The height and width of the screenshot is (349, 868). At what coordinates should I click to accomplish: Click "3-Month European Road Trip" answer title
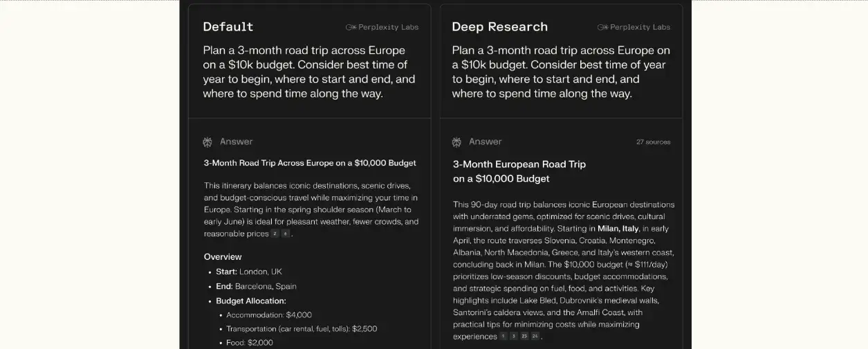[519, 164]
